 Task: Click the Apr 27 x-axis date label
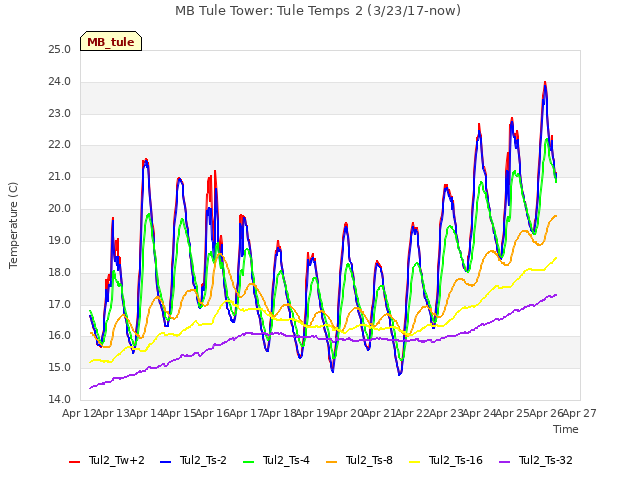(x=580, y=413)
